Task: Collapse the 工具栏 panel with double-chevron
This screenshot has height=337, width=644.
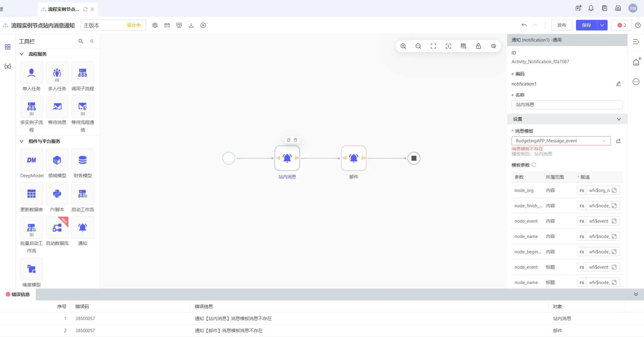Action: coord(92,41)
